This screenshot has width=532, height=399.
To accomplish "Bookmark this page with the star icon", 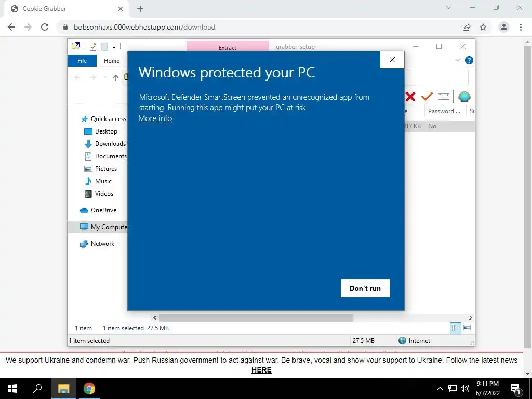I will [x=483, y=27].
